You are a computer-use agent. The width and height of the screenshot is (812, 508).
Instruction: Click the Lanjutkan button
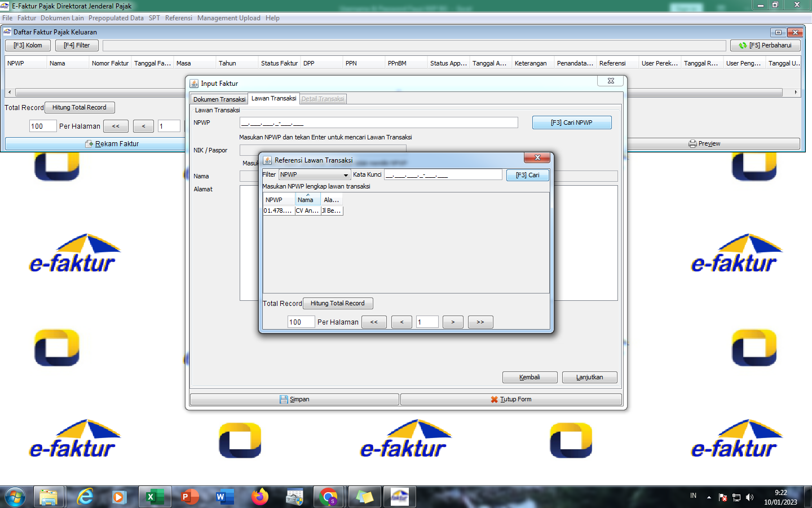click(589, 377)
